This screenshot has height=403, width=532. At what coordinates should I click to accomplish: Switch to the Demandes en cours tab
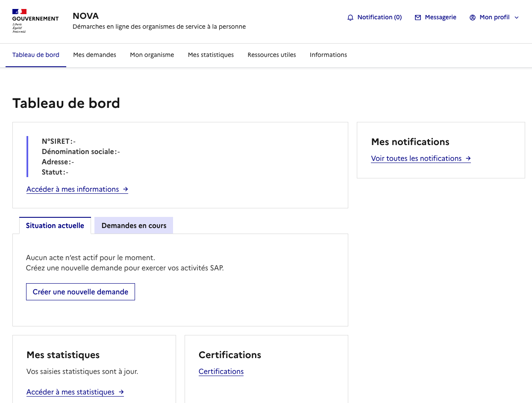point(133,225)
